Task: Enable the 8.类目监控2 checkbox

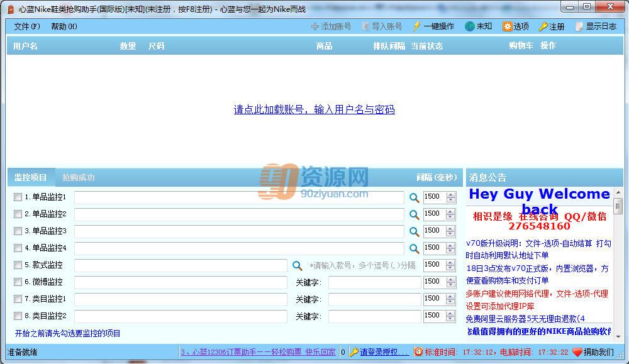Action: [18, 316]
